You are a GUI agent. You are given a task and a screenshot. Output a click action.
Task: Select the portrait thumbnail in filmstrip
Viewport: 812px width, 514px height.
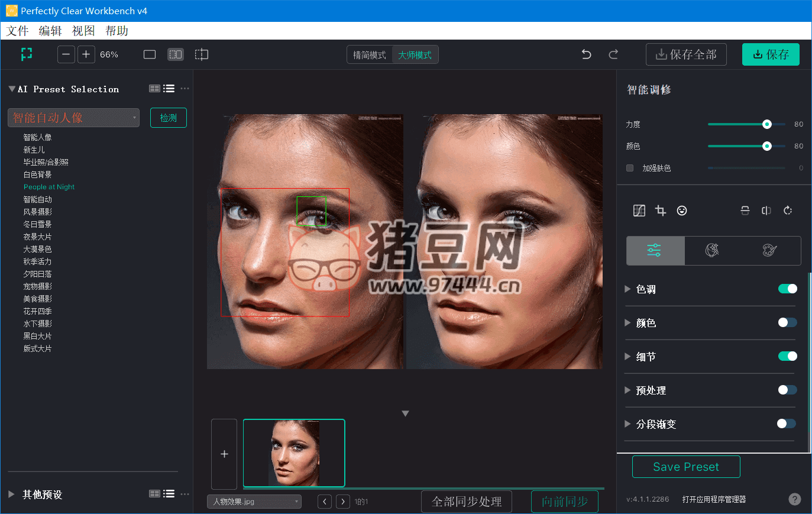tap(294, 453)
